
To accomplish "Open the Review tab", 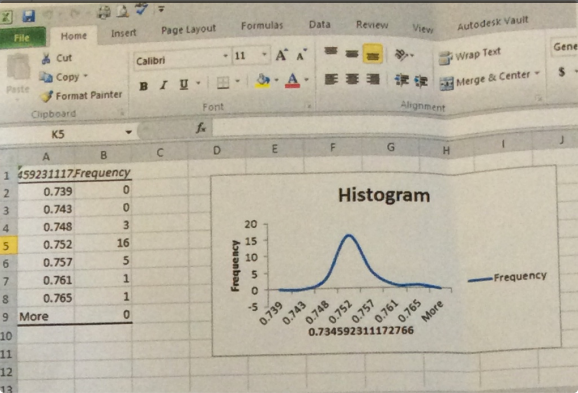I will pyautogui.click(x=372, y=25).
